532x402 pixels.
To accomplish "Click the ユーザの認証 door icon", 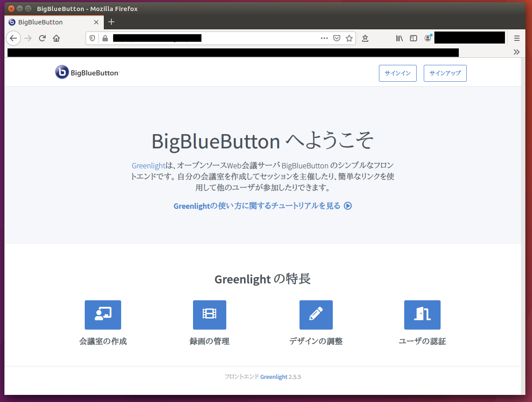I will click(422, 315).
